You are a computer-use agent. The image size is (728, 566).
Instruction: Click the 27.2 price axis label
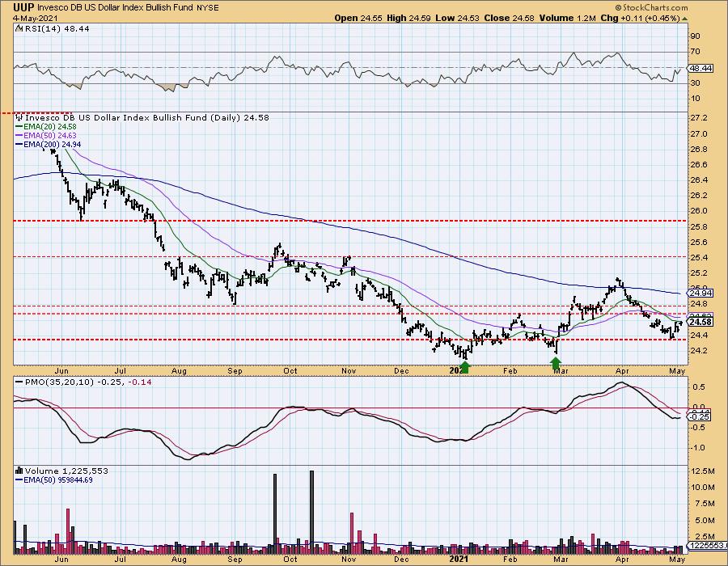tap(699, 118)
